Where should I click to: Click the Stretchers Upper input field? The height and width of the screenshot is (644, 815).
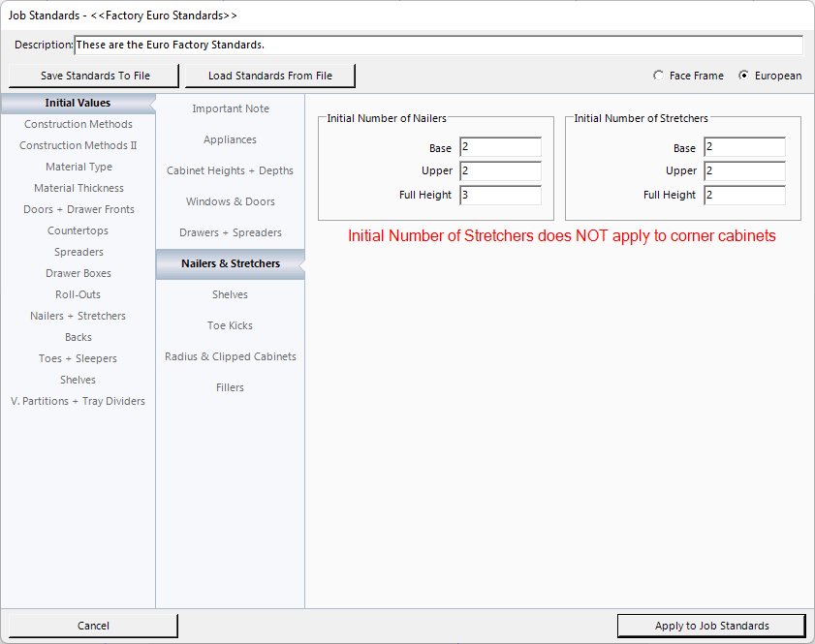click(744, 171)
